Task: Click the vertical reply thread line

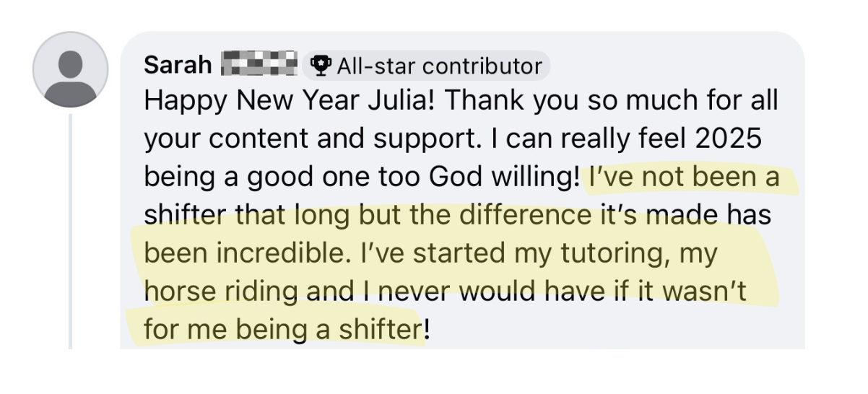Action: pyautogui.click(x=71, y=231)
